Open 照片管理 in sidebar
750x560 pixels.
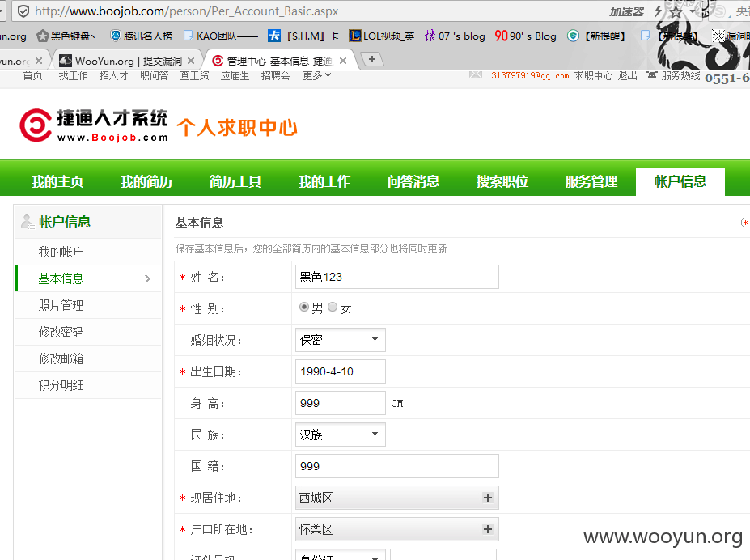pyautogui.click(x=88, y=305)
